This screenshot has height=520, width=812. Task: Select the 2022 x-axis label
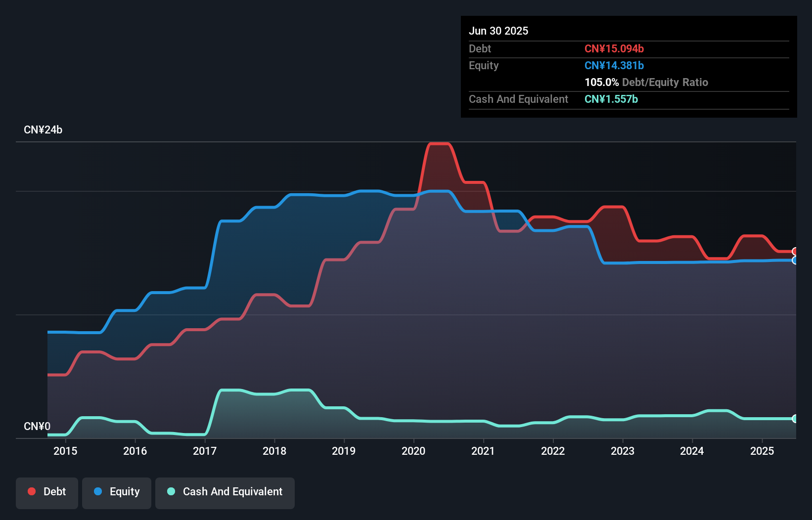553,451
